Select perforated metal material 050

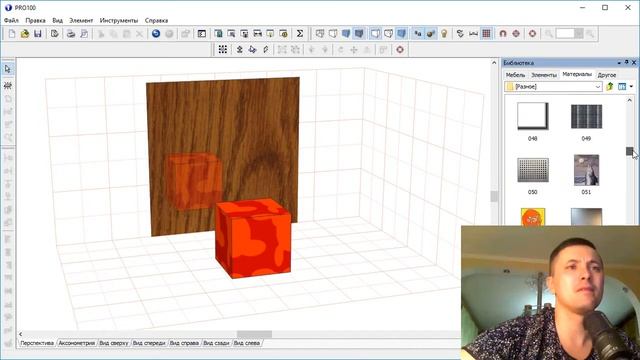533,170
